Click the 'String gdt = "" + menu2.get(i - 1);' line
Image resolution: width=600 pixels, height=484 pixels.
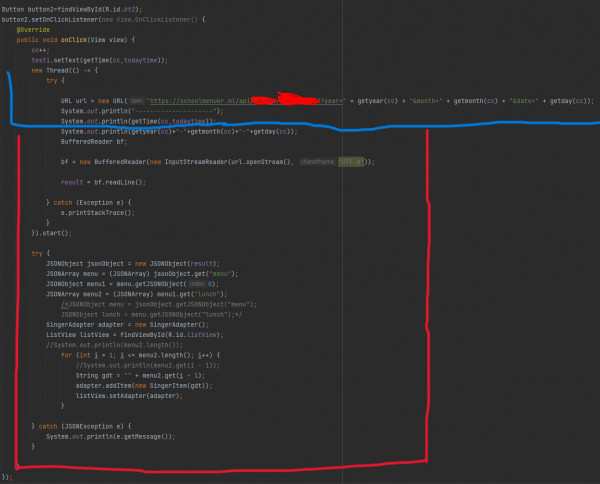click(x=140, y=376)
